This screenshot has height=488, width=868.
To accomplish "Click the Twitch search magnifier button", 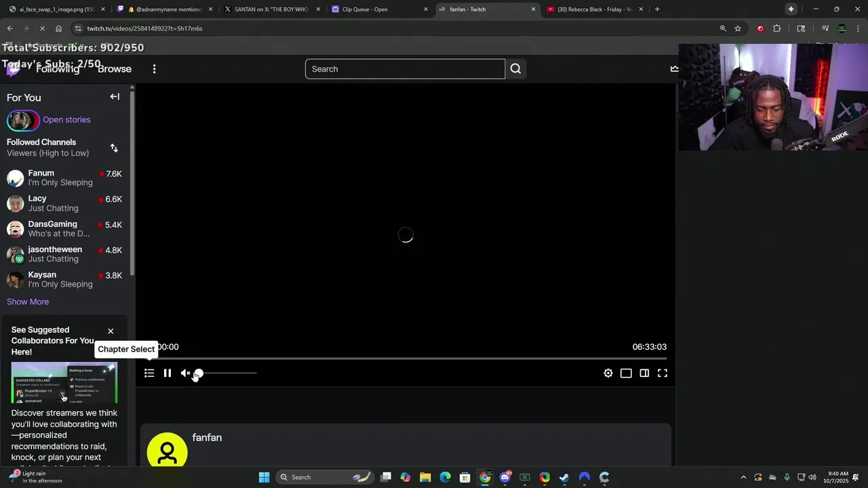I will tap(515, 69).
